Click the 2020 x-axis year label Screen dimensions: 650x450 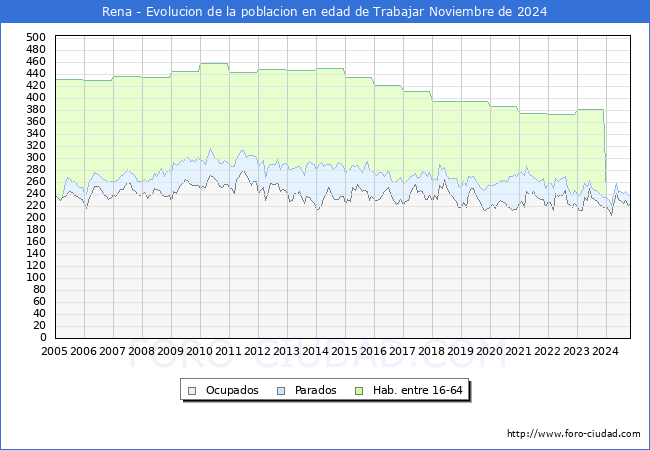[490, 351]
